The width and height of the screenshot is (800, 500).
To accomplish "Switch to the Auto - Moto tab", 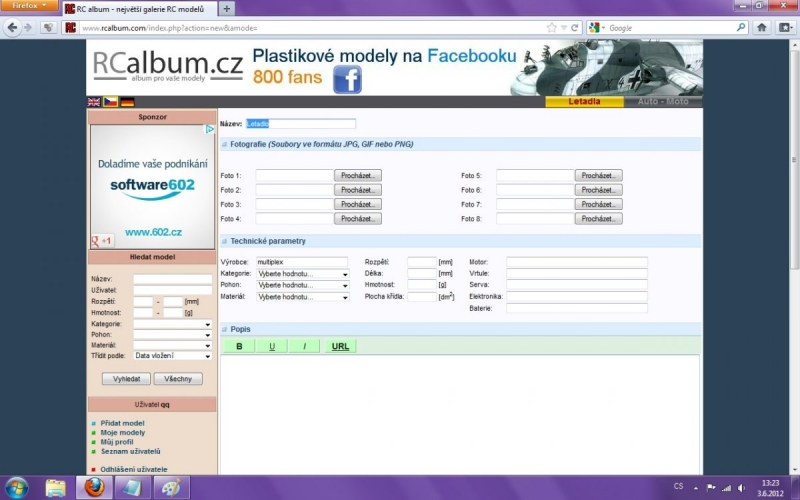I will click(669, 101).
